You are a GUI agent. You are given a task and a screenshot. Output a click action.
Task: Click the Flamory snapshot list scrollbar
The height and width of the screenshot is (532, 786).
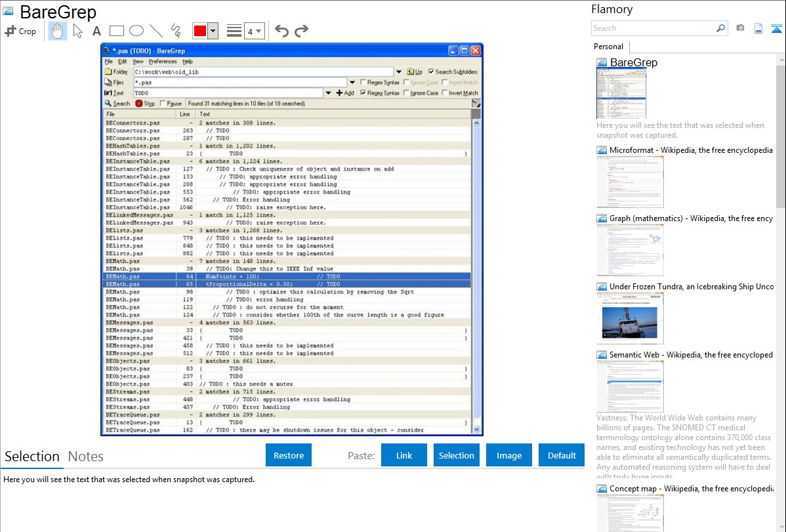tap(781, 135)
